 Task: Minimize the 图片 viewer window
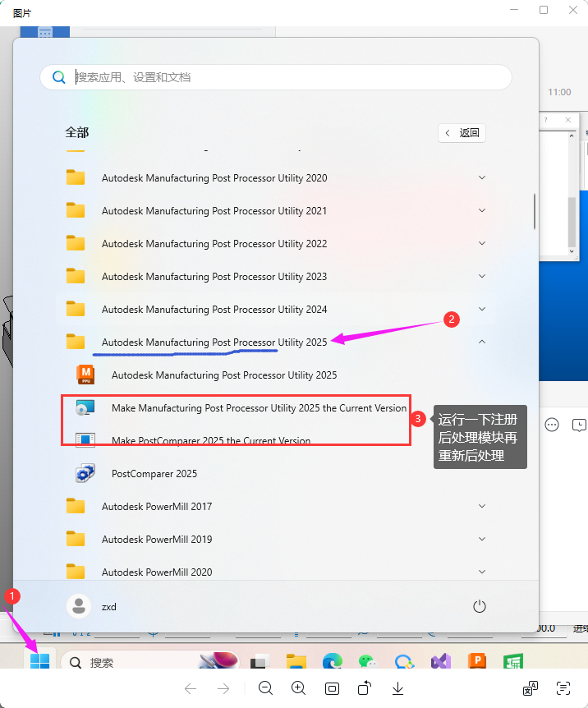coord(514,10)
